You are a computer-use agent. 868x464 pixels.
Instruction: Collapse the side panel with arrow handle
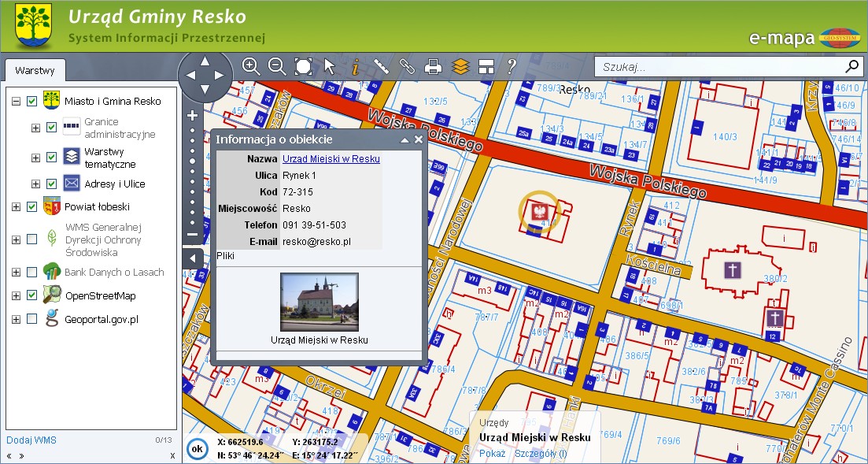point(193,258)
